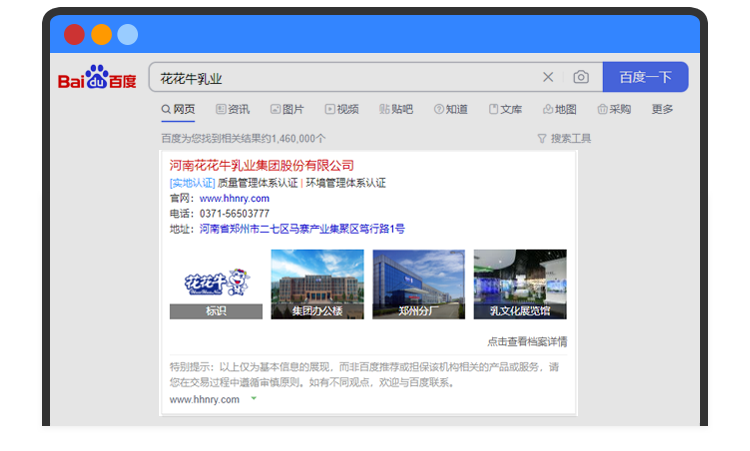Screen dimensions: 750x451
Task: Open the 贴吧 tab
Action: (x=396, y=110)
